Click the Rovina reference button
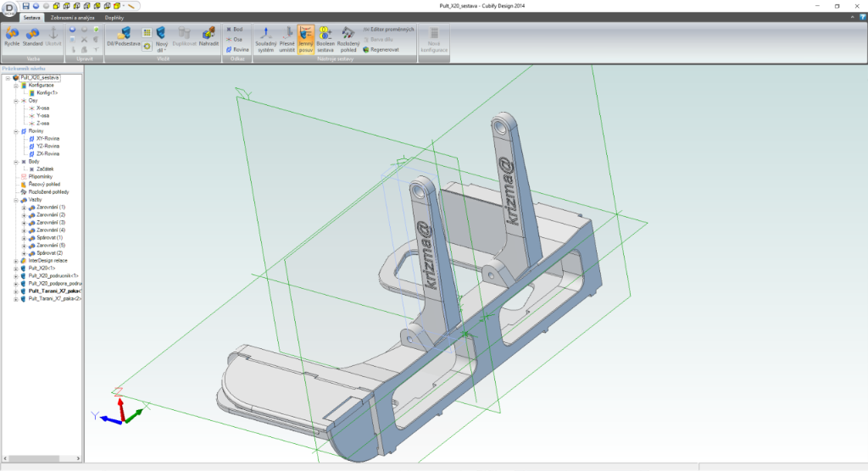 (237, 49)
